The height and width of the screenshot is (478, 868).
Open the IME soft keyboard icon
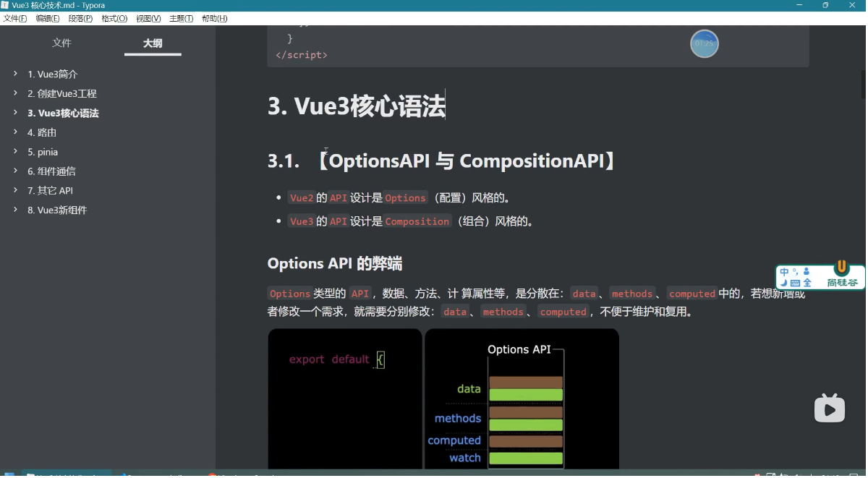(x=795, y=283)
